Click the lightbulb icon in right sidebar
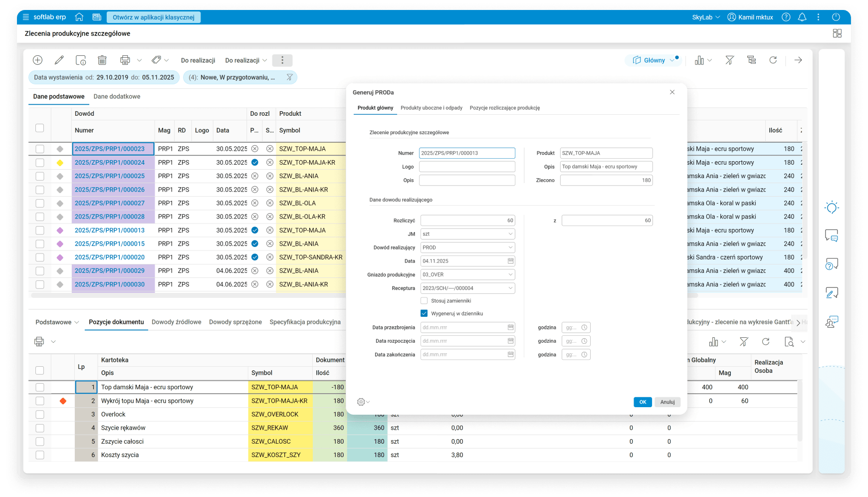Image resolution: width=868 pixels, height=497 pixels. (832, 208)
